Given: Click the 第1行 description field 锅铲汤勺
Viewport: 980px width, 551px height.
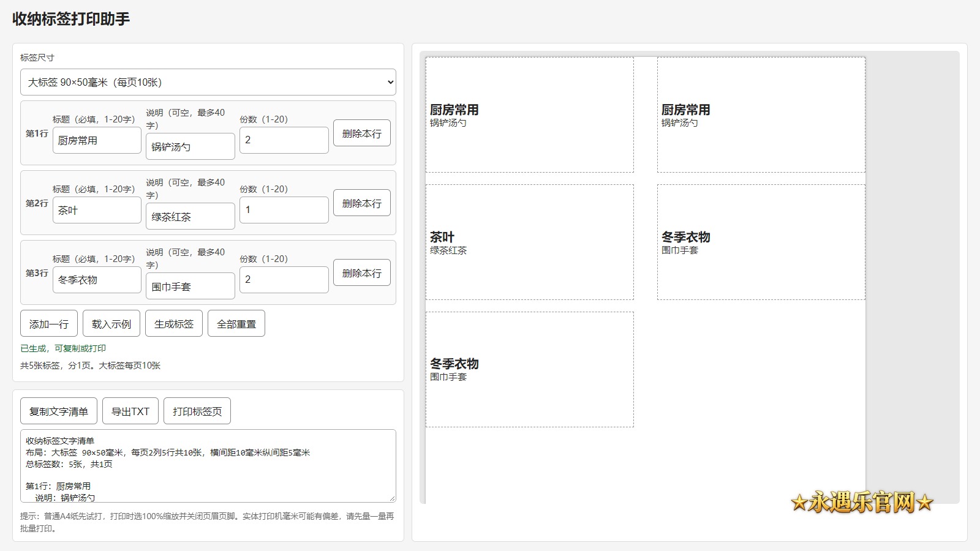Looking at the screenshot, I should 190,146.
